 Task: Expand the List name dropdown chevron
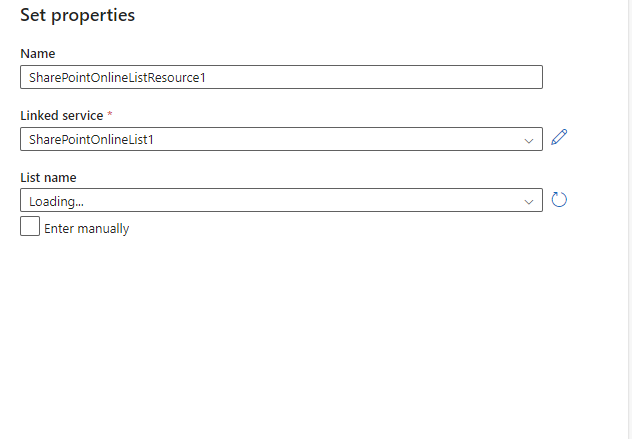click(x=529, y=202)
